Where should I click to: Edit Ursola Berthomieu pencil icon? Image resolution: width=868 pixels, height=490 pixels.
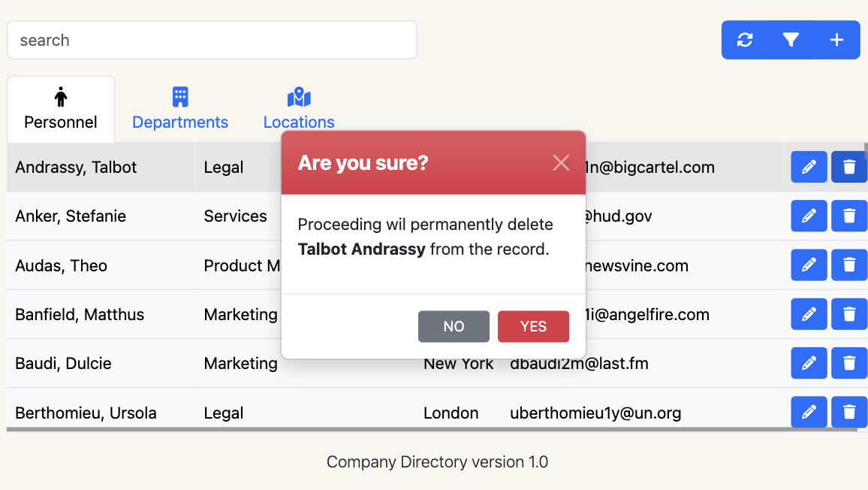[809, 412]
